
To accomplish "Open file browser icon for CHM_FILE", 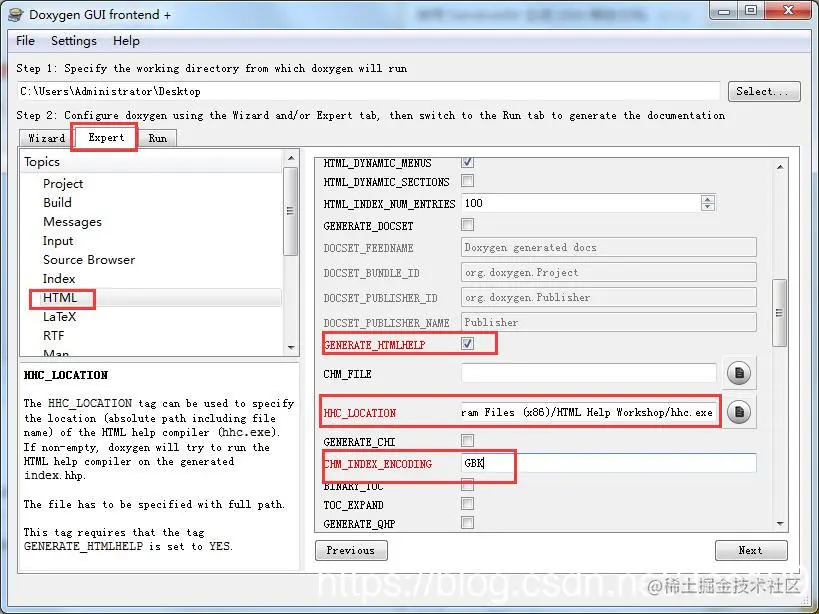I will [x=739, y=373].
